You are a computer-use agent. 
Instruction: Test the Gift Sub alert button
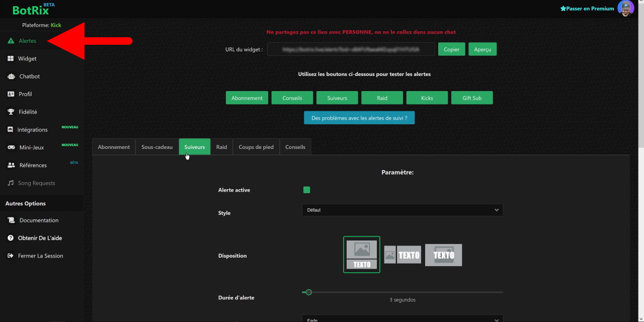472,98
